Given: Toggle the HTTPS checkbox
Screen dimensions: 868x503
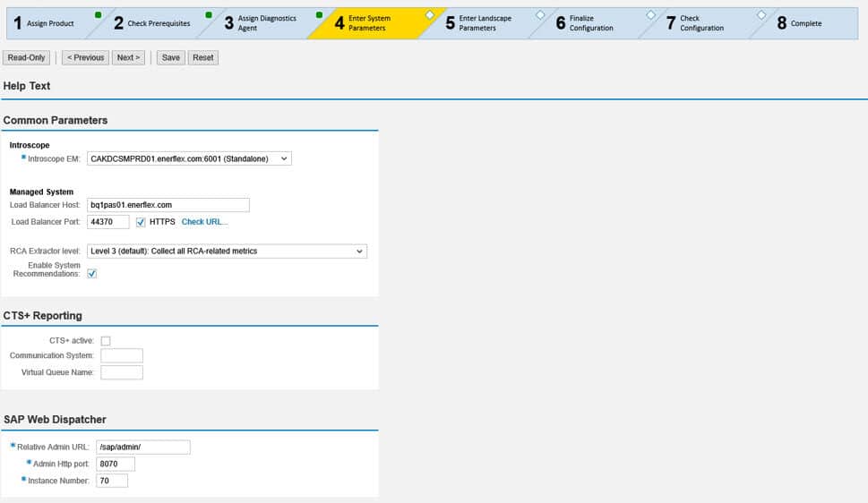Looking at the screenshot, I should point(141,222).
